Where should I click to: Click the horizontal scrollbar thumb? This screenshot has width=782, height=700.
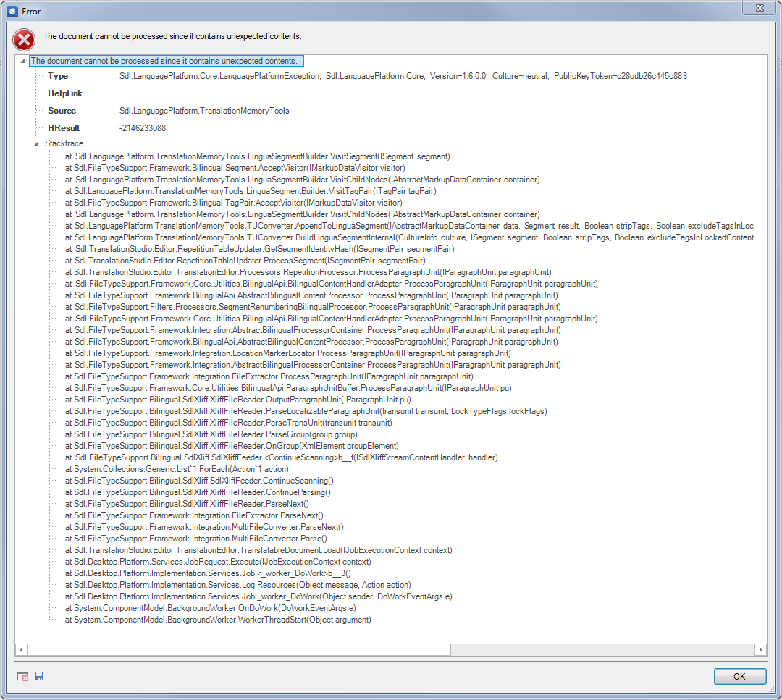point(239,650)
